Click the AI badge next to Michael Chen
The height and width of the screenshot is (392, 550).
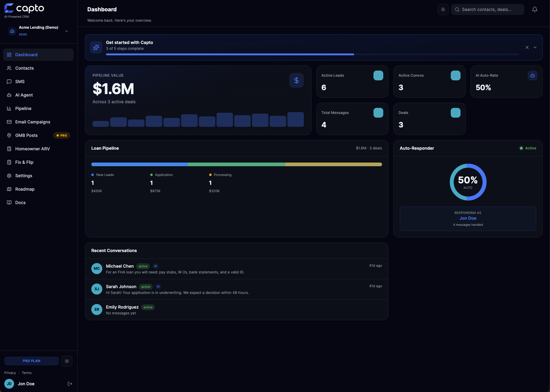(155, 266)
